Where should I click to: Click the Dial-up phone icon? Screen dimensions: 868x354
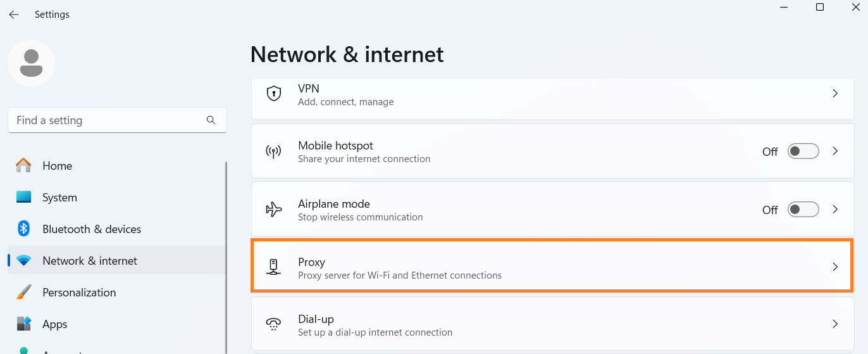click(x=273, y=325)
